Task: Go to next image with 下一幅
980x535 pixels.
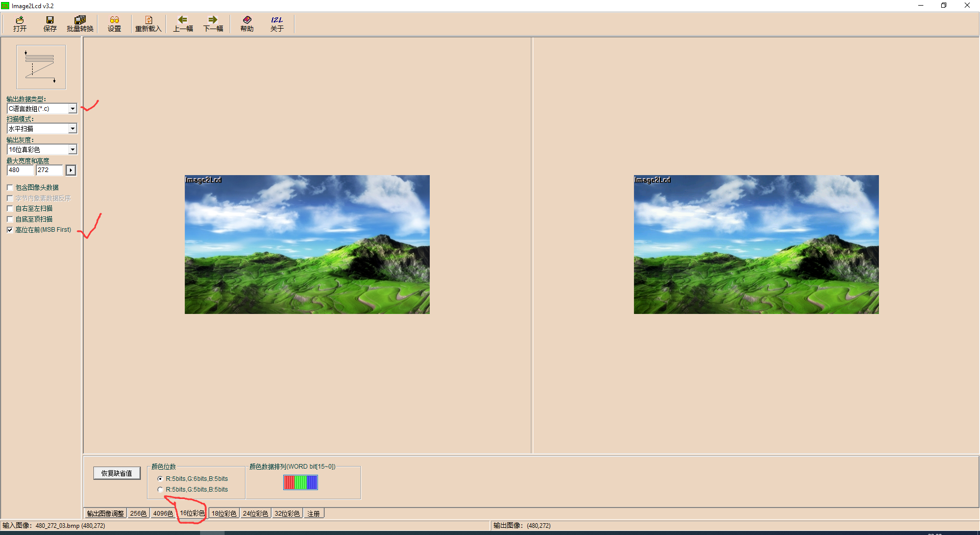Action: pos(213,24)
